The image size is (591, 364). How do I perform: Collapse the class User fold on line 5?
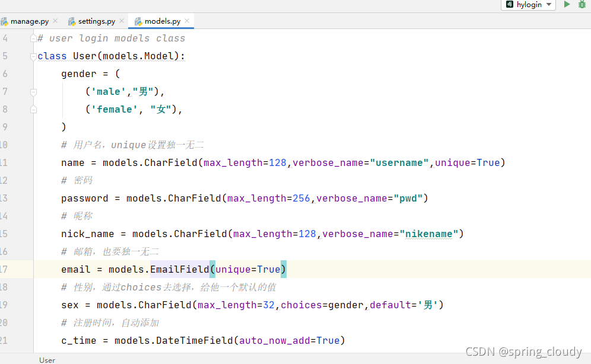[33, 56]
